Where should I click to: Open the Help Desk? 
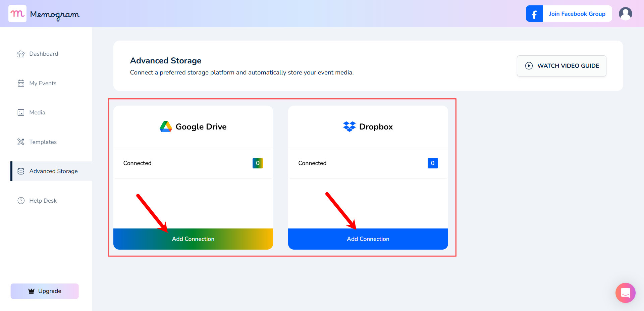click(x=43, y=201)
